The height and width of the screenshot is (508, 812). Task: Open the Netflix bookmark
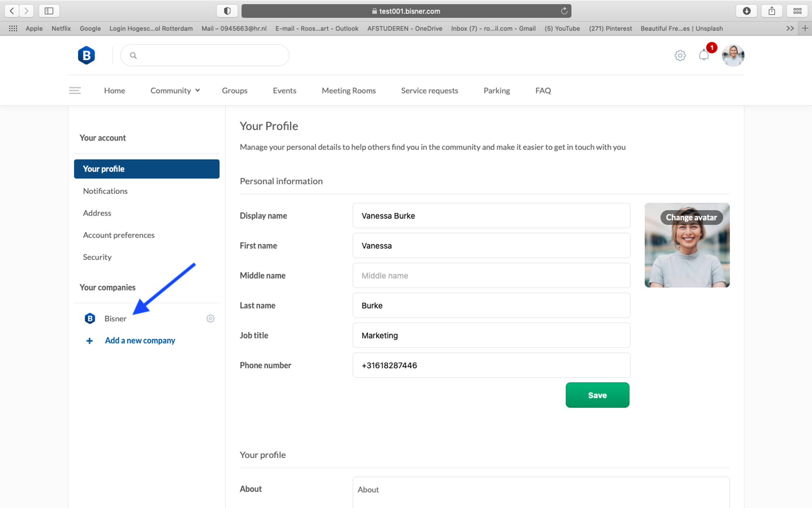point(61,28)
